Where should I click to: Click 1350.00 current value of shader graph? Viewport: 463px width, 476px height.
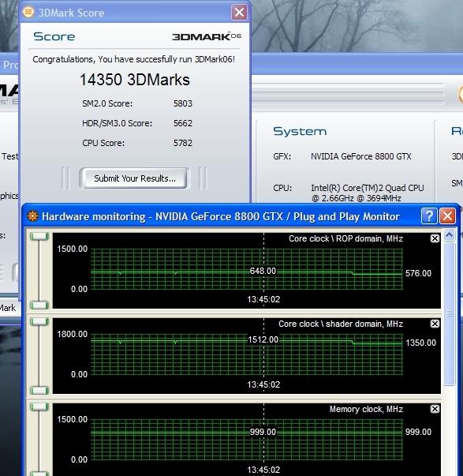tap(420, 343)
